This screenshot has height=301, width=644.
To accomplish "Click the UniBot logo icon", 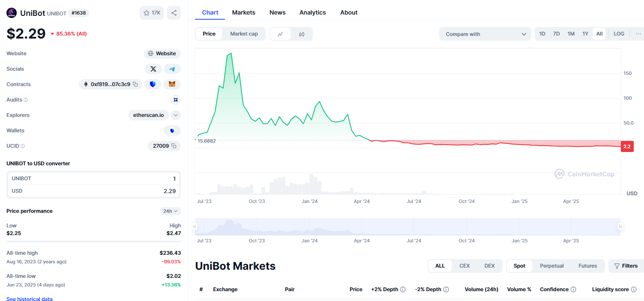I will coord(11,13).
